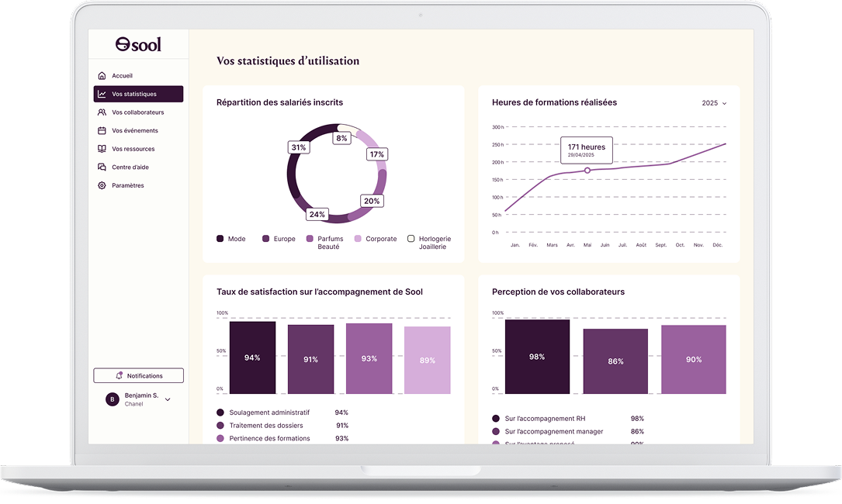Screen dimensions: 842x504
Task: Click the Déc. month axis label
Action: click(x=717, y=245)
